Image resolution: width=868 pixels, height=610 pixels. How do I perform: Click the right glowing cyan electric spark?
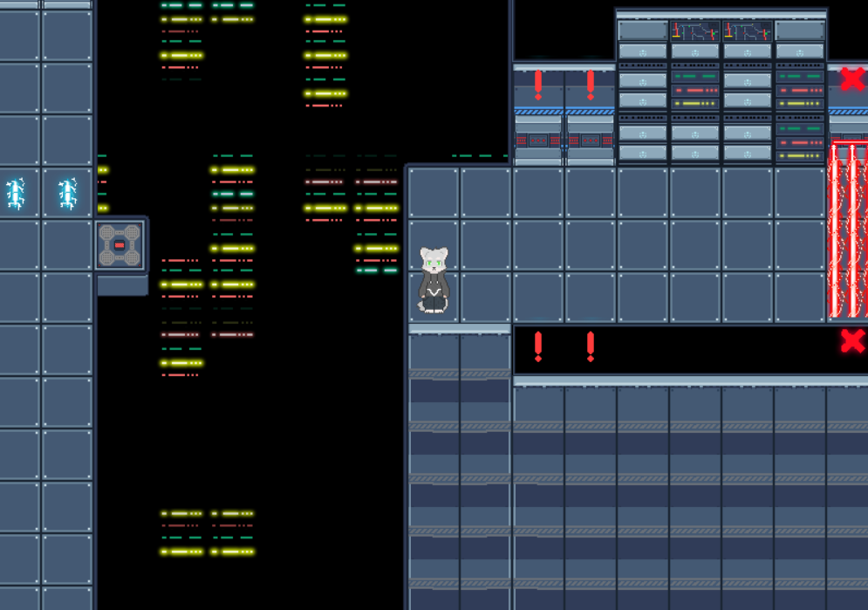click(67, 194)
